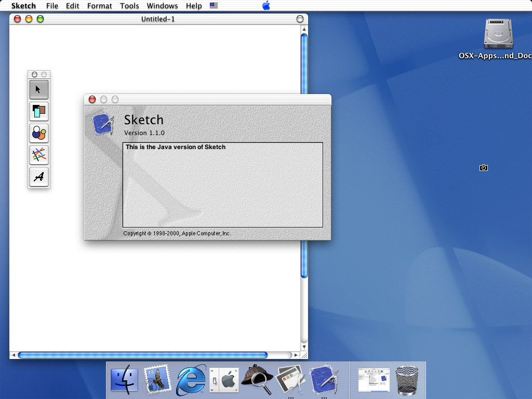
Task: Open Sherlock from the Dock
Action: [x=257, y=380]
